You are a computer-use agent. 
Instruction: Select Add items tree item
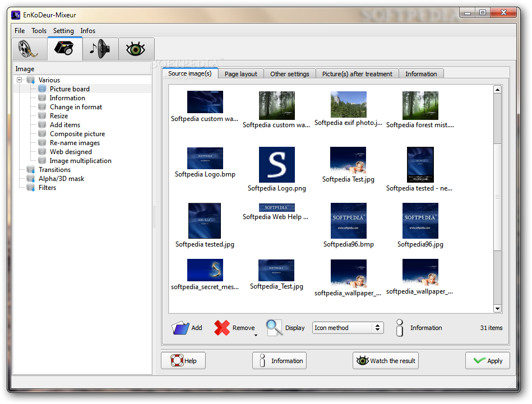coord(65,125)
